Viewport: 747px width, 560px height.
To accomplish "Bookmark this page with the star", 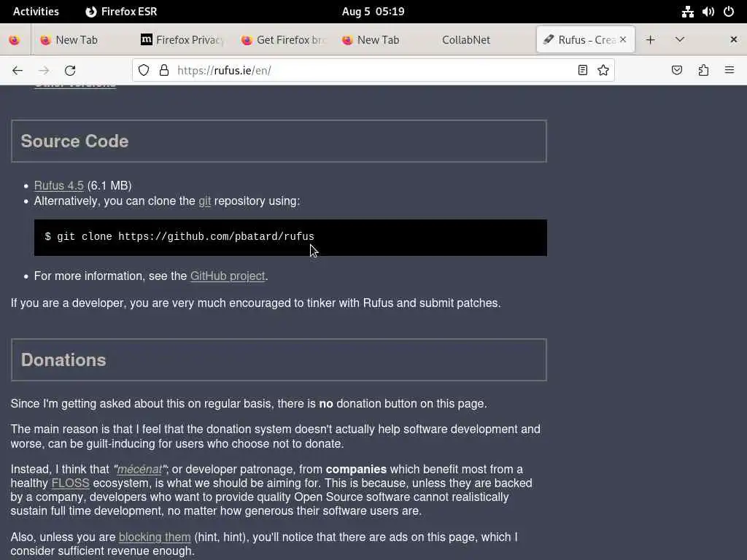I will 603,71.
